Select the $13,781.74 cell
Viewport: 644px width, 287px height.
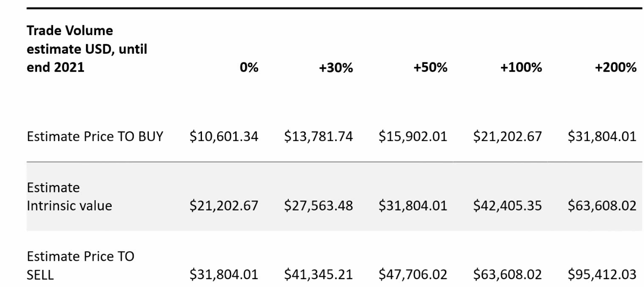click(x=319, y=137)
